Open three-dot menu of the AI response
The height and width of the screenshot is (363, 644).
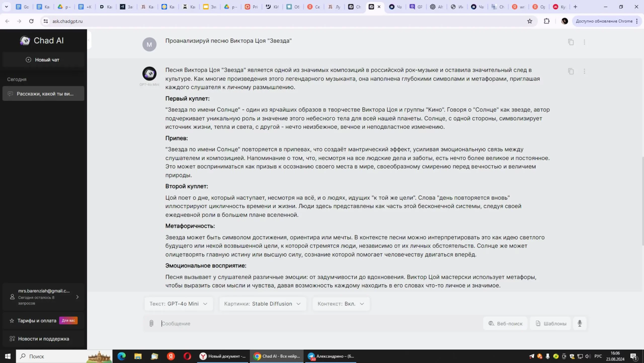pos(584,71)
